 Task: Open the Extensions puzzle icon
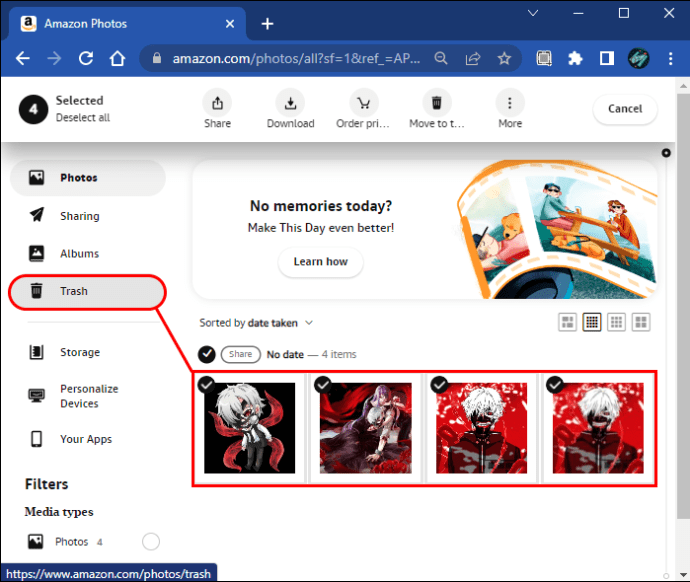(x=575, y=58)
